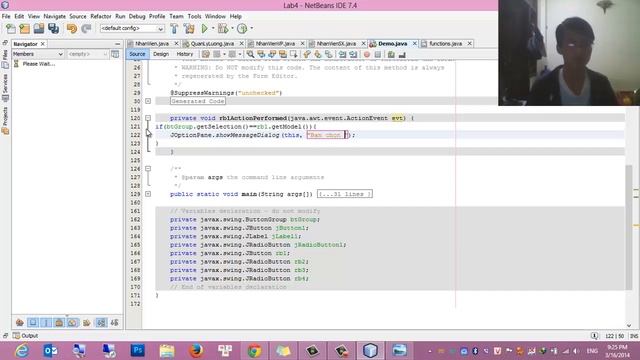Save all files using toolbar icon

click(x=53, y=29)
